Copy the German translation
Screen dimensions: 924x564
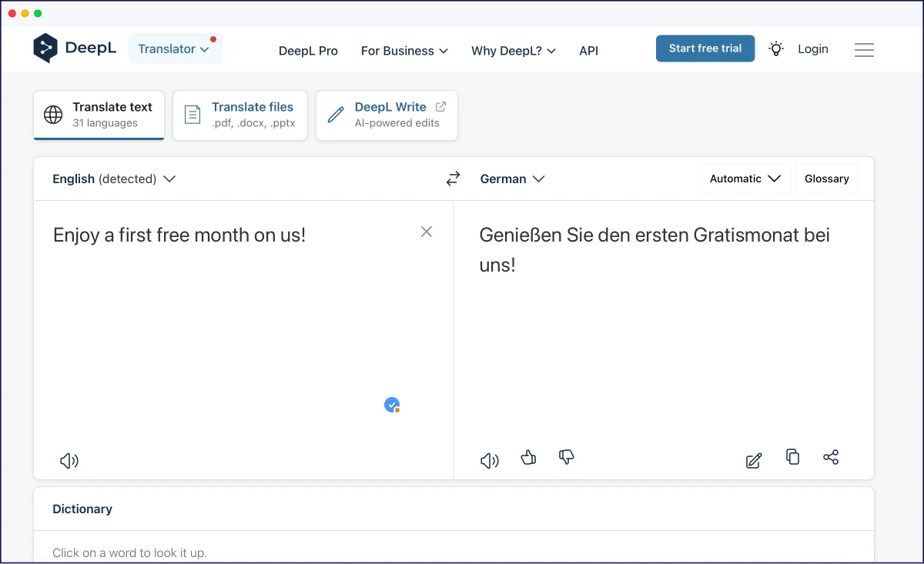[792, 457]
